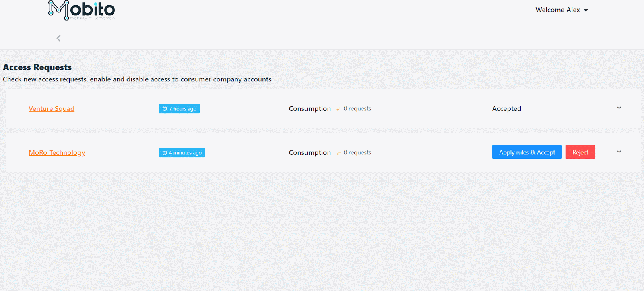Click Consumption label in MoRo Technology row
Screen dimensions: 644x291
310,152
